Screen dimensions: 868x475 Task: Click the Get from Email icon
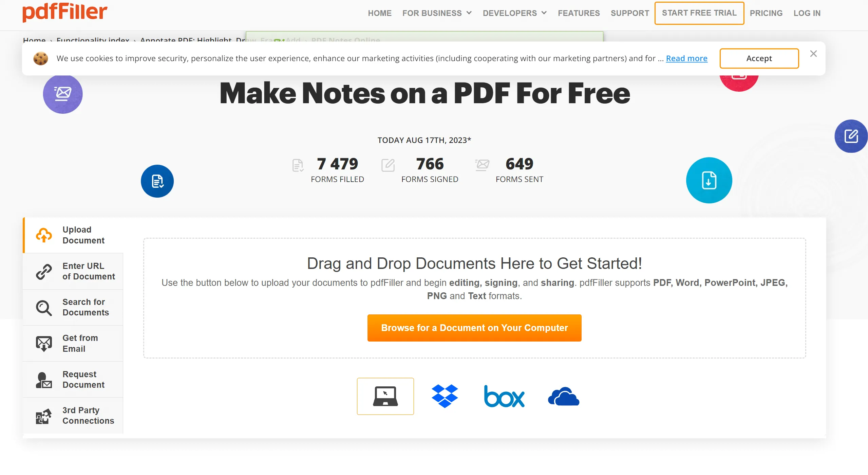(x=44, y=343)
